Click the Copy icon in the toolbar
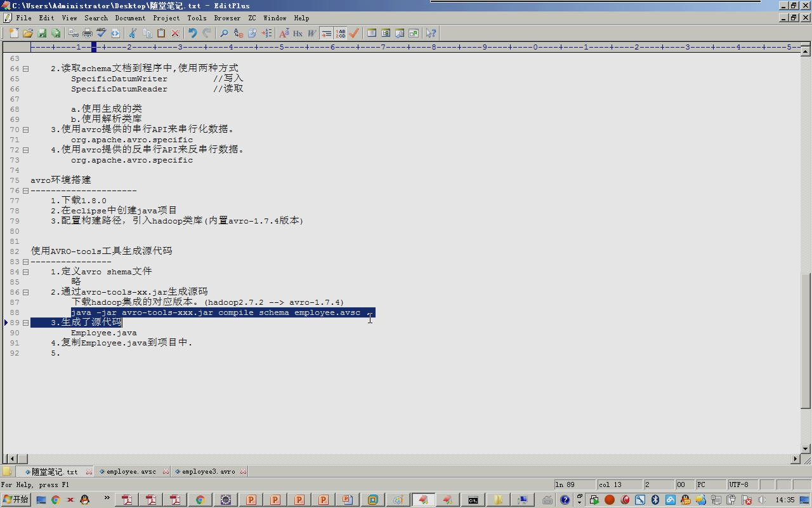The width and height of the screenshot is (812, 508). point(147,33)
